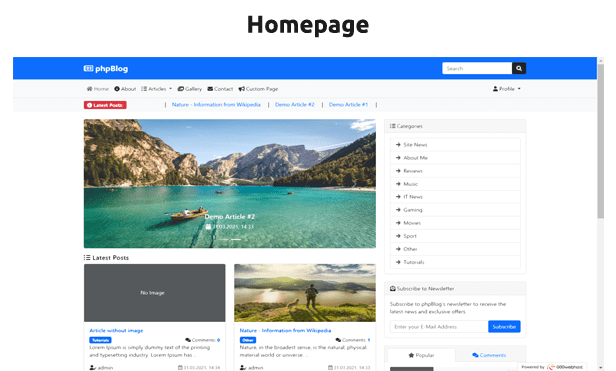The width and height of the screenshot is (616, 371).
Task: Click the Tutorials tag badge
Action: tap(100, 340)
